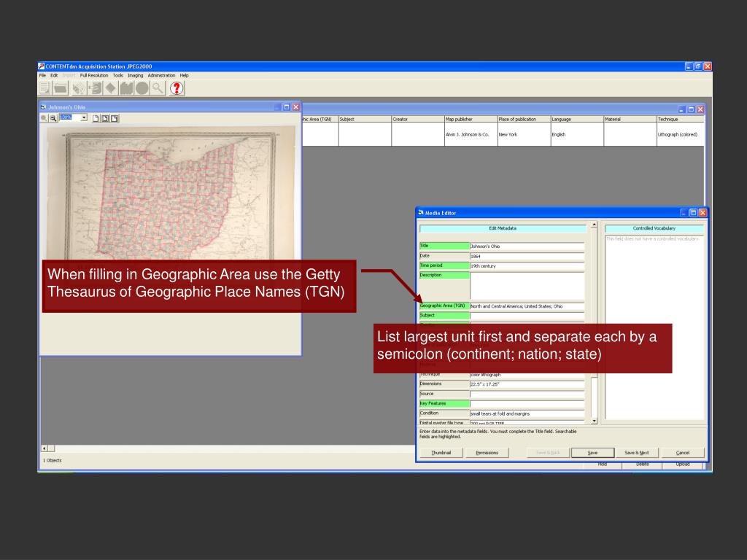Click the 'New York' cell

tap(524, 134)
